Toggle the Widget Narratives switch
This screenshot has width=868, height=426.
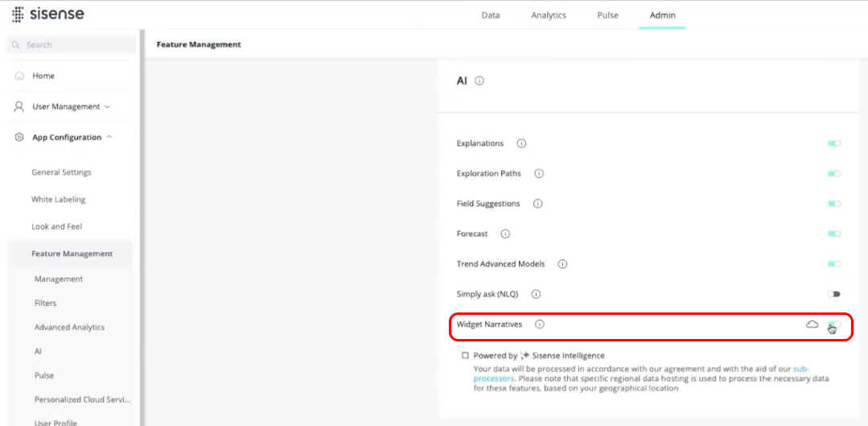pyautogui.click(x=833, y=324)
